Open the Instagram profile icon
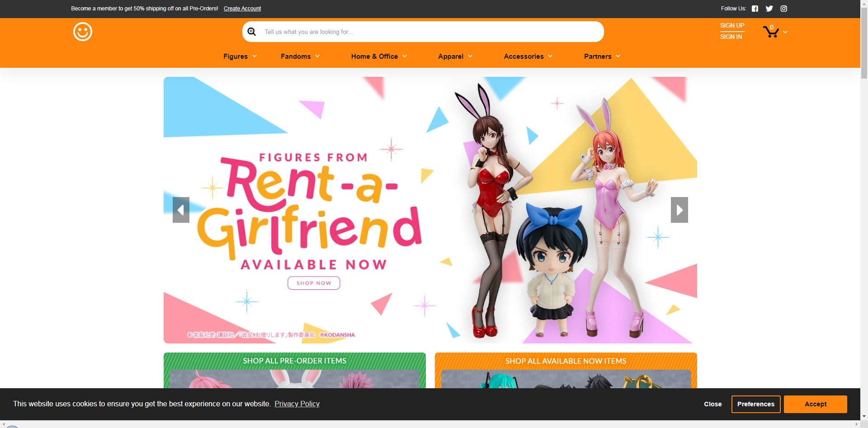The image size is (868, 428). (x=783, y=9)
